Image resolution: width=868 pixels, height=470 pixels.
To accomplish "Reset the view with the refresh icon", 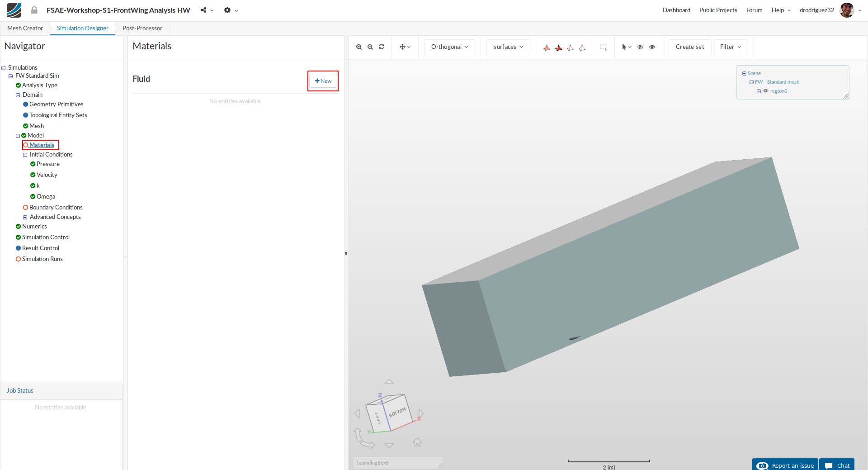I will 382,47.
